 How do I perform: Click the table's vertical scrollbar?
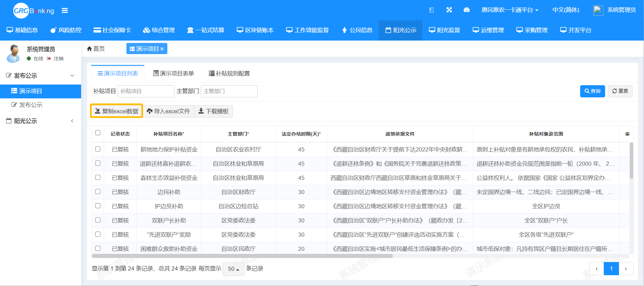pyautogui.click(x=631, y=161)
